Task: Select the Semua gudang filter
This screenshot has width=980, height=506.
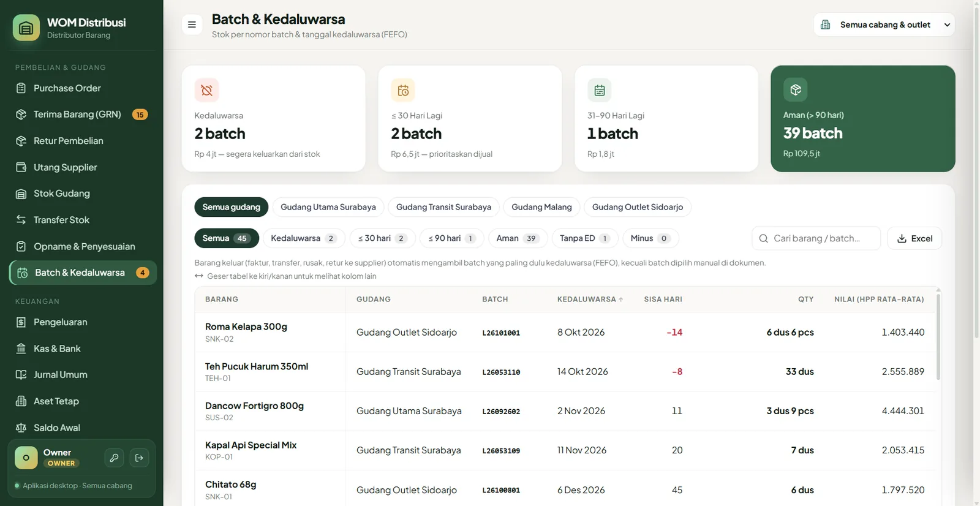Action: click(232, 207)
